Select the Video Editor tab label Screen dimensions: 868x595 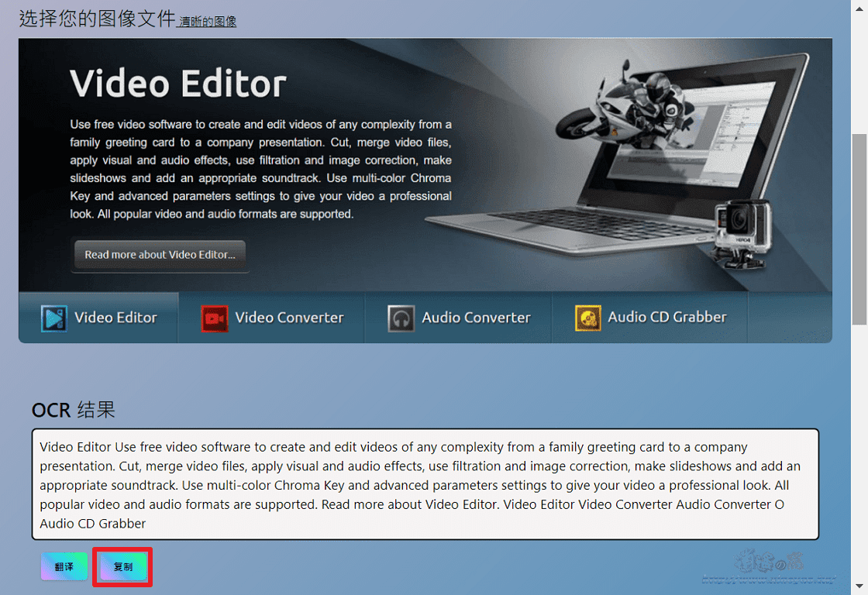pos(115,318)
